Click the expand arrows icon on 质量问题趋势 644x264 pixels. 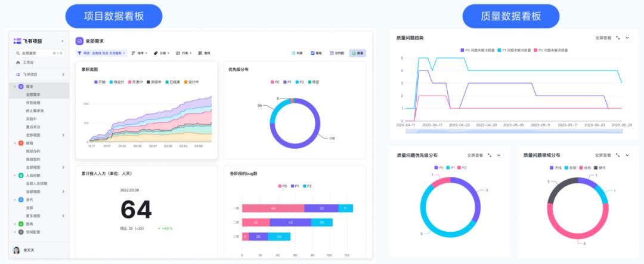[618, 38]
